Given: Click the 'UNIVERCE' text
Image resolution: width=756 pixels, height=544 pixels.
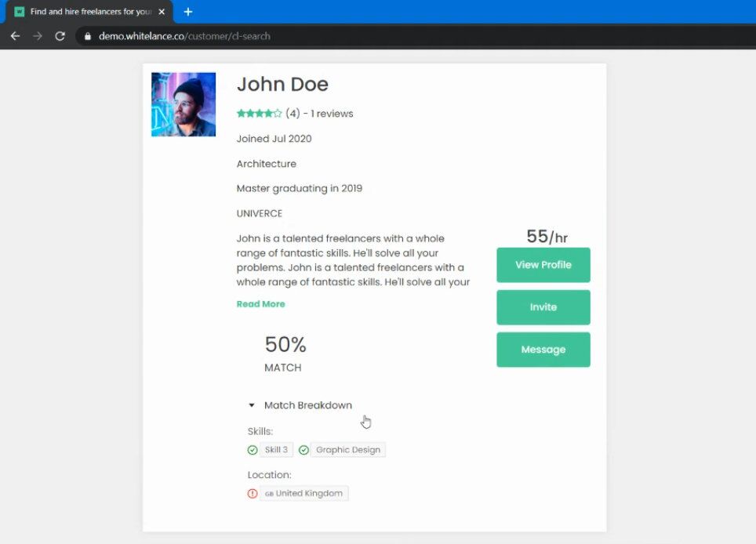Looking at the screenshot, I should click(x=260, y=213).
